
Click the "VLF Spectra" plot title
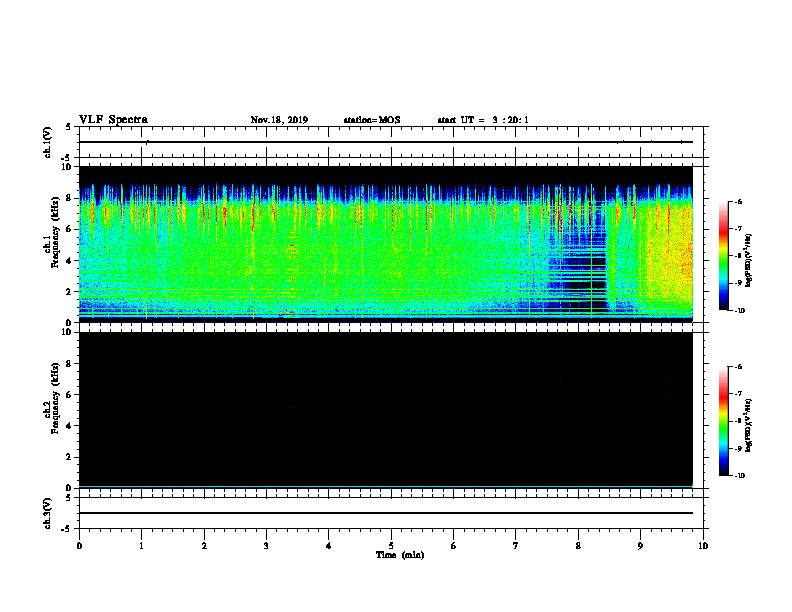tap(113, 120)
